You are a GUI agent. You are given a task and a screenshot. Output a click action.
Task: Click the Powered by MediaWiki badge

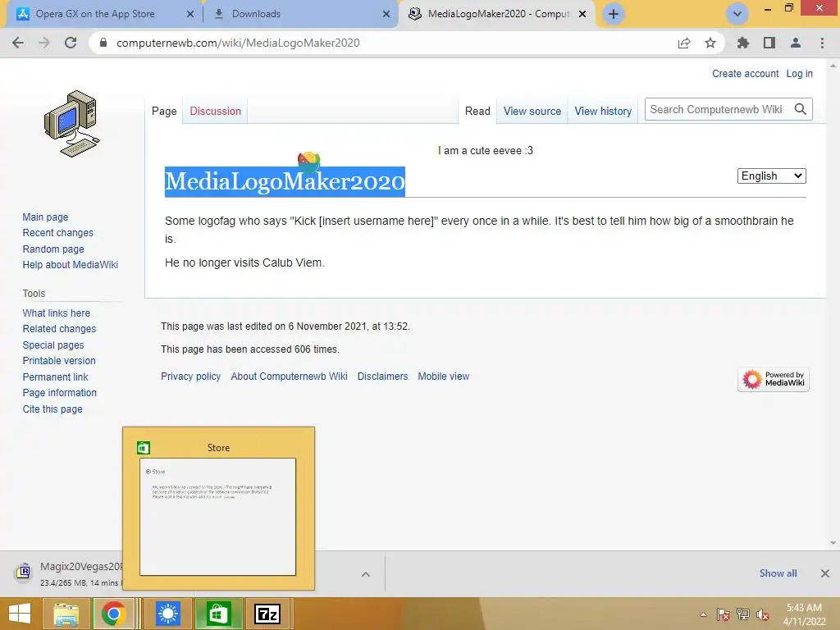[773, 379]
